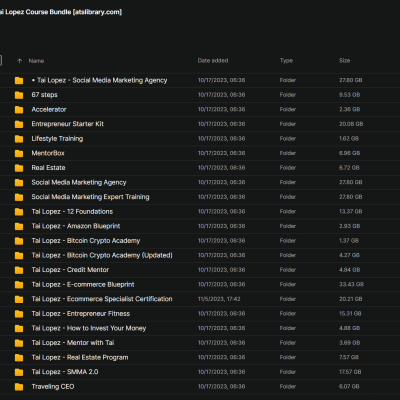The width and height of the screenshot is (400, 400).
Task: Select the MentorBox folder icon
Action: pyautogui.click(x=19, y=153)
